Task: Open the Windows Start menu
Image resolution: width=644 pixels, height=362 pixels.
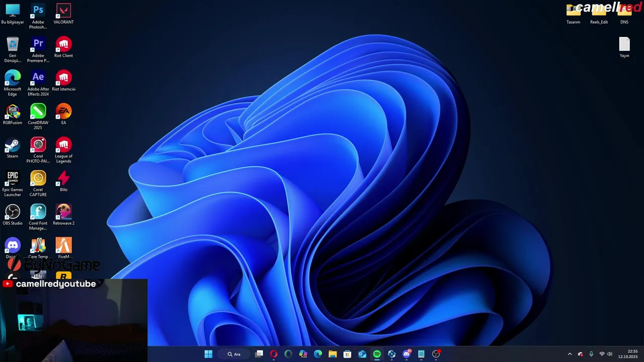Action: [208, 354]
